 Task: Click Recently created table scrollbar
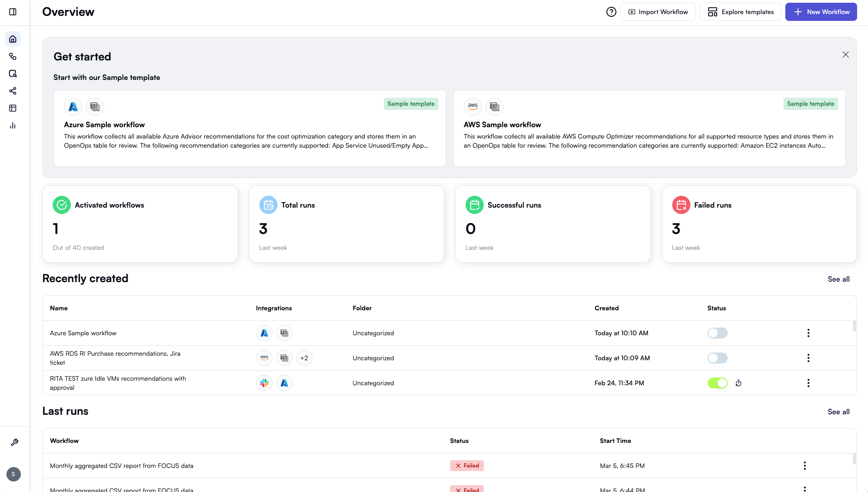pyautogui.click(x=854, y=326)
